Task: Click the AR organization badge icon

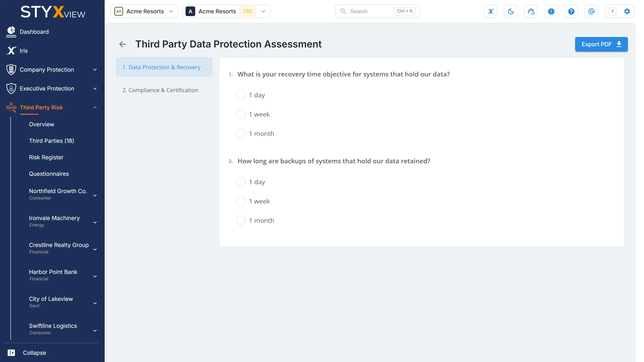Action: coord(119,11)
